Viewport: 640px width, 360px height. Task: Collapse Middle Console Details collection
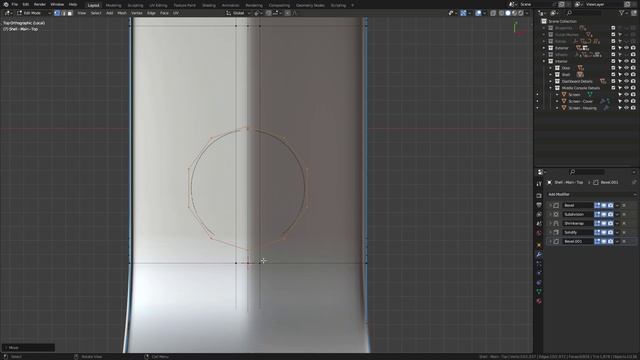550,88
